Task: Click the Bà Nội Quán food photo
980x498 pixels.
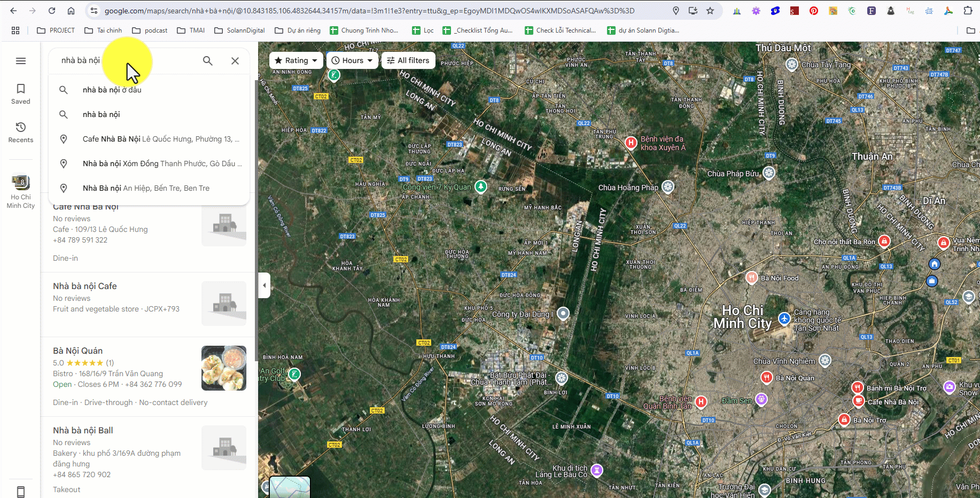Action: pyautogui.click(x=224, y=368)
